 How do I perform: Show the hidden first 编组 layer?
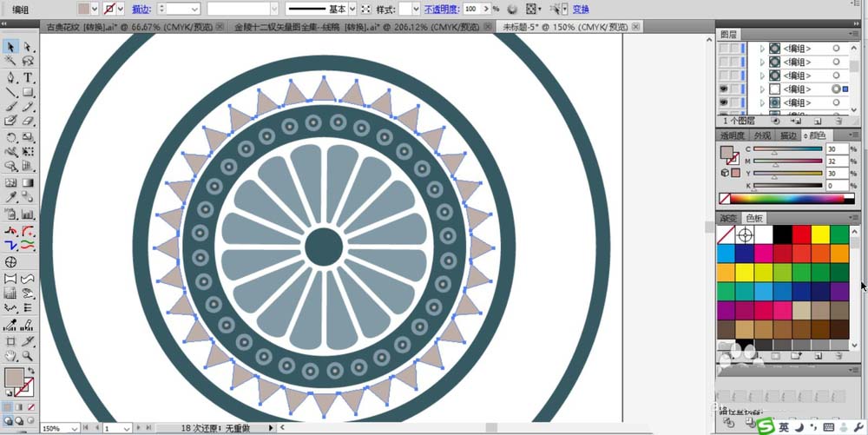click(723, 49)
